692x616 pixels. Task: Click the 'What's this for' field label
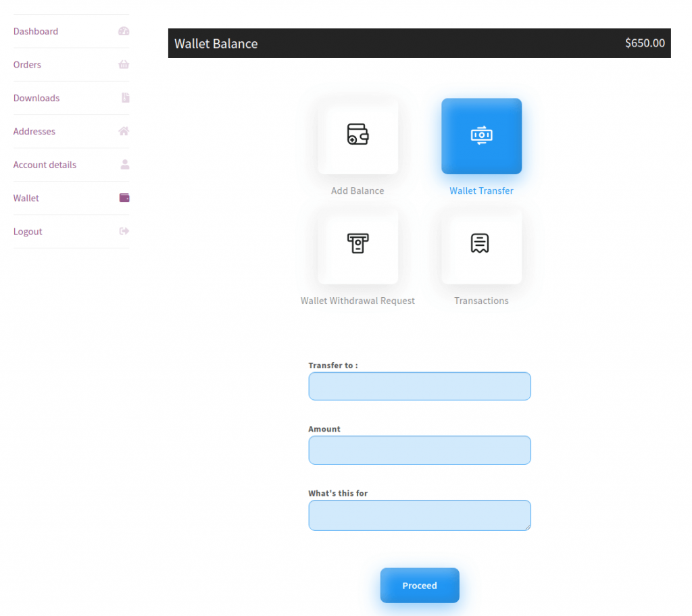338,493
